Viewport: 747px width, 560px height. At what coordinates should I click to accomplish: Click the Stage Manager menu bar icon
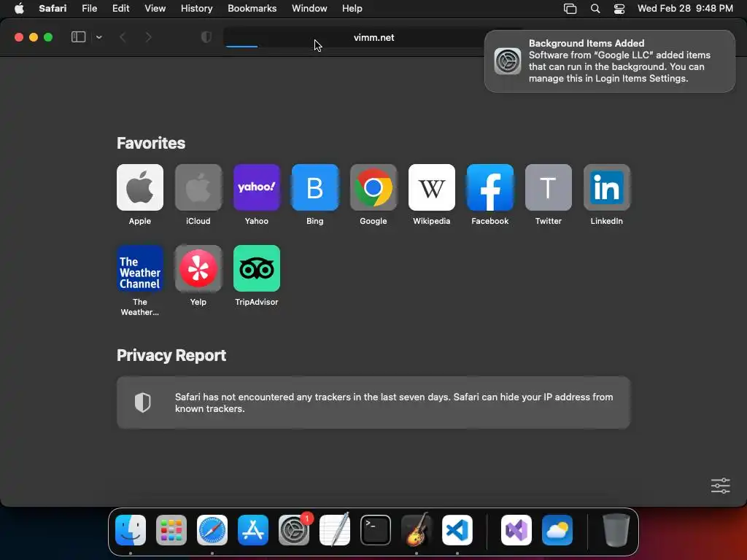click(x=570, y=9)
